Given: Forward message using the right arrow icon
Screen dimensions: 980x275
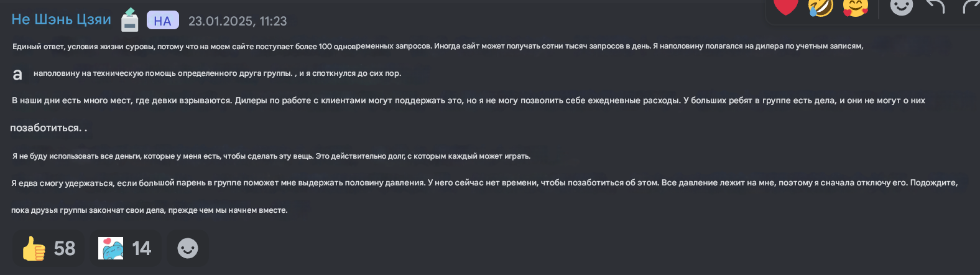Looking at the screenshot, I should 971,6.
